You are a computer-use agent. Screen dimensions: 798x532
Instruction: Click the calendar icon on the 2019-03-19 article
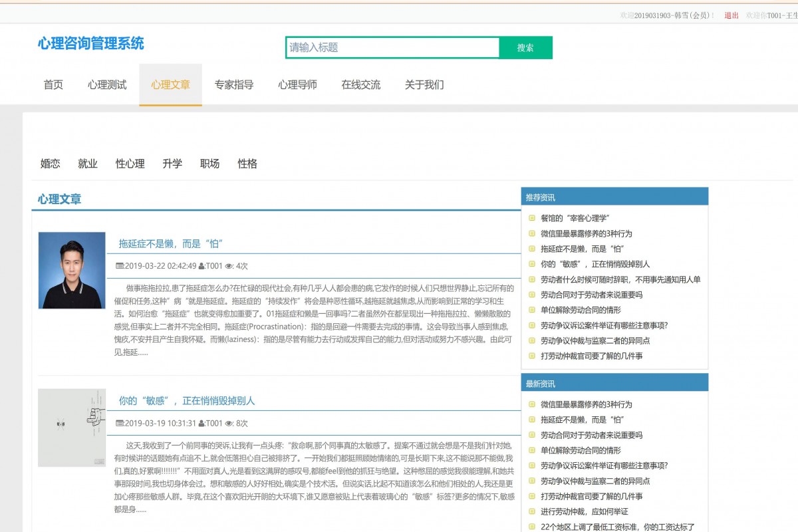point(119,422)
